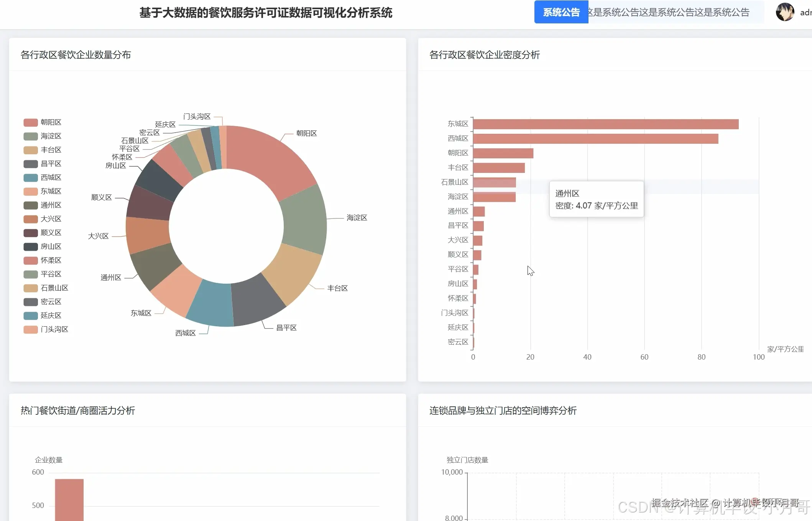Click the 系统公告 announcement button
The height and width of the screenshot is (521, 812).
(x=561, y=12)
